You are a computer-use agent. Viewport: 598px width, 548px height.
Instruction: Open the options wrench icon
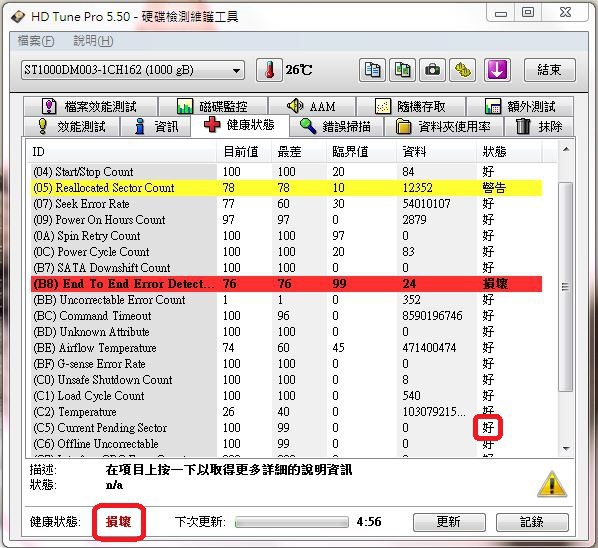coord(463,70)
